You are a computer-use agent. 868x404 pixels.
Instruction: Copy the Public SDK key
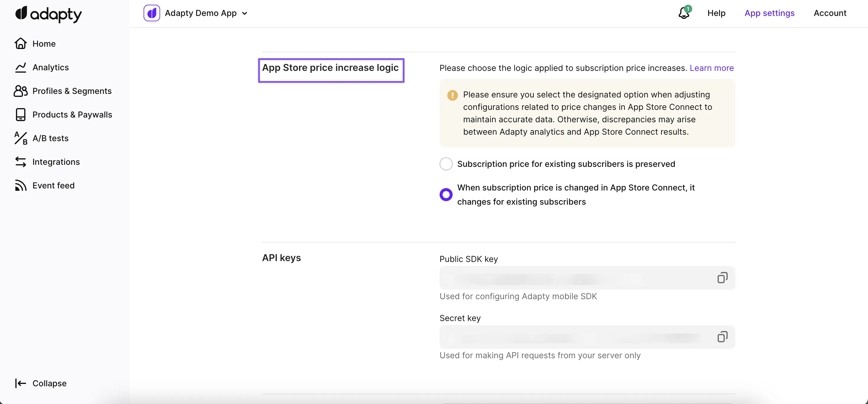(x=722, y=278)
